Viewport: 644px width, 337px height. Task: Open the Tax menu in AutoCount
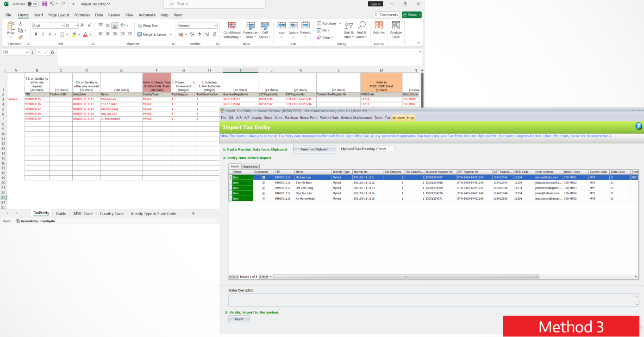[x=388, y=118]
